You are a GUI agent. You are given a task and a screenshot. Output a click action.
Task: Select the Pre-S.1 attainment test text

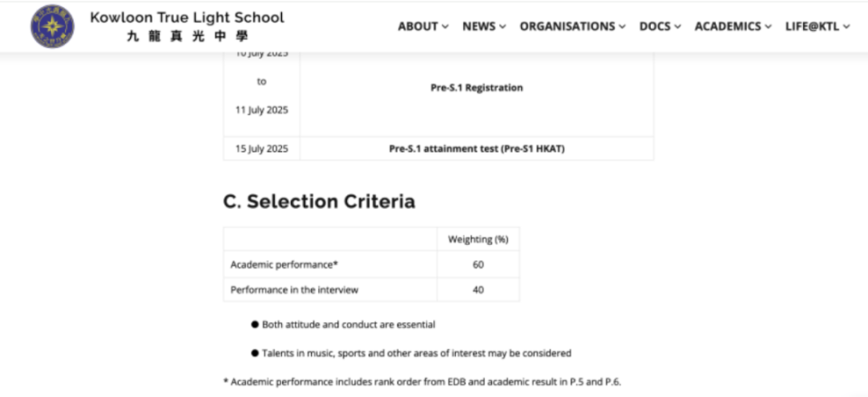click(x=476, y=149)
